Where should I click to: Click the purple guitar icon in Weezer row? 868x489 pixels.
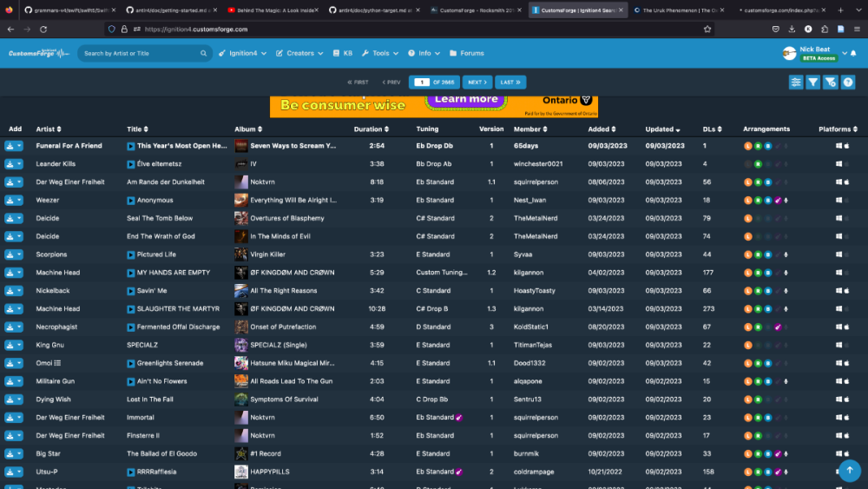[x=778, y=201]
